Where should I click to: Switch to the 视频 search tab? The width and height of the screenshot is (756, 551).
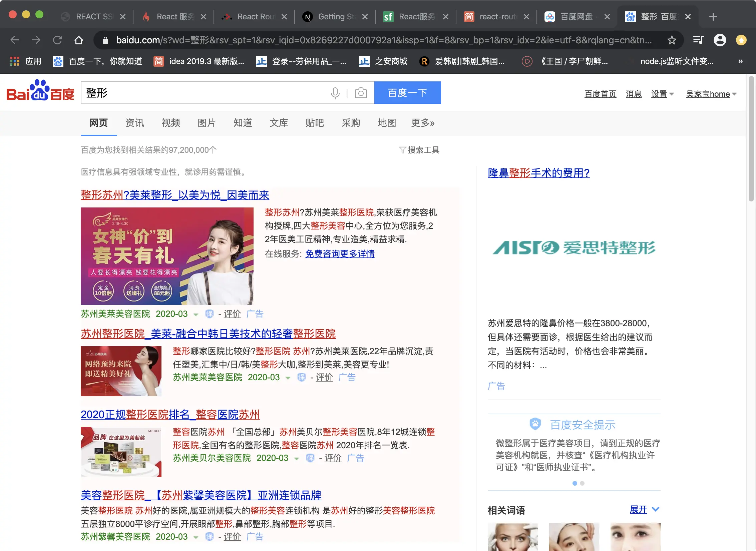point(171,123)
